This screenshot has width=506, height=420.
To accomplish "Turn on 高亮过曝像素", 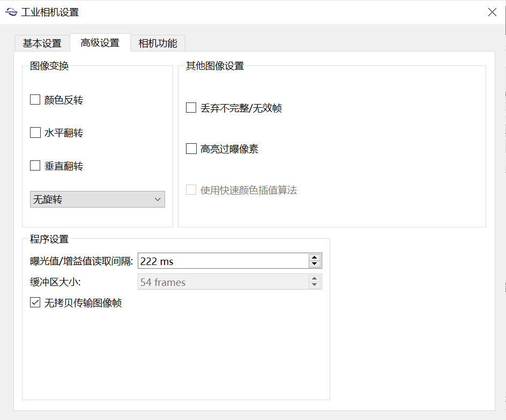I will (191, 149).
